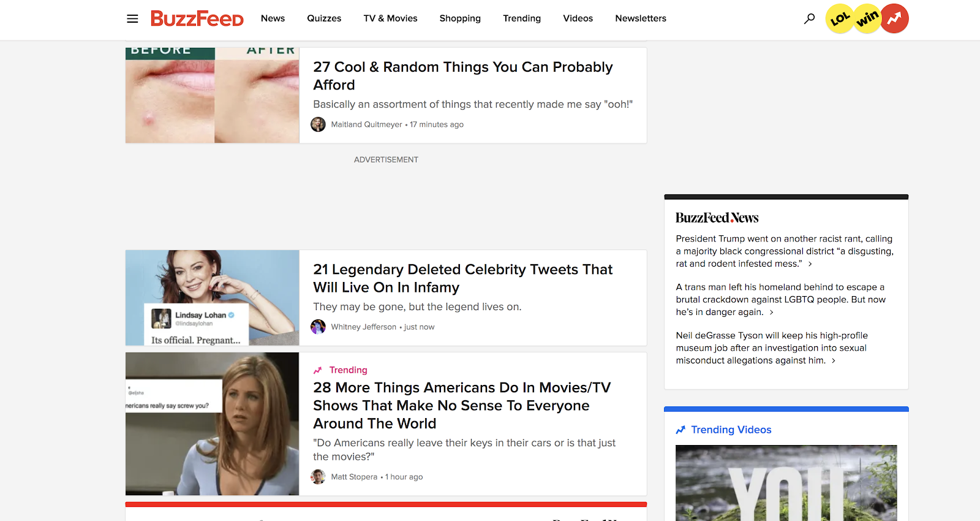Open the BuzzFeed News logo in sidebar

tap(717, 218)
